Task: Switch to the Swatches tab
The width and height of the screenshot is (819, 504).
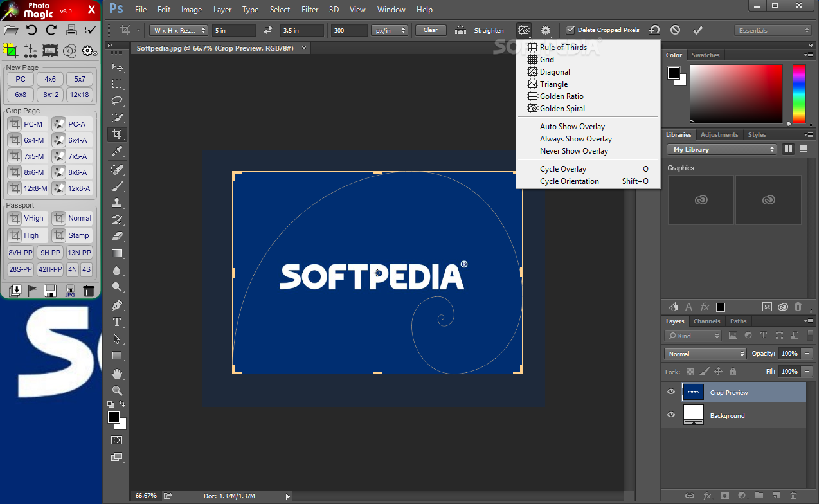Action: coord(705,55)
